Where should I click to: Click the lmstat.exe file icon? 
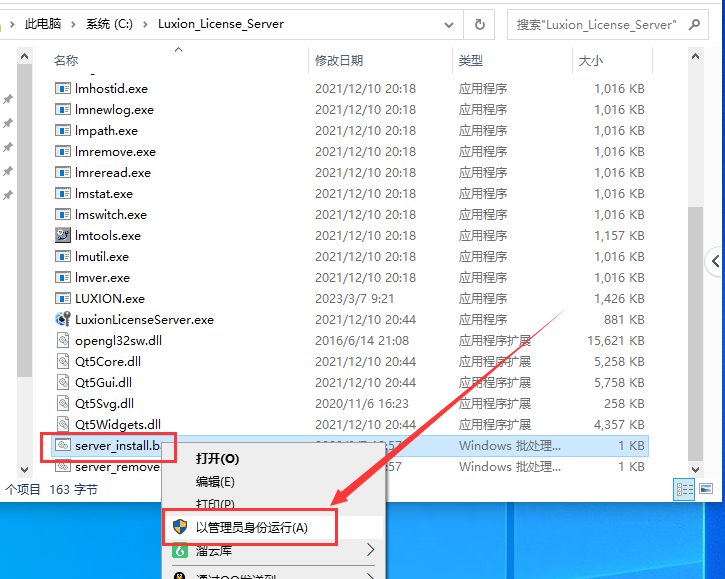coord(62,193)
